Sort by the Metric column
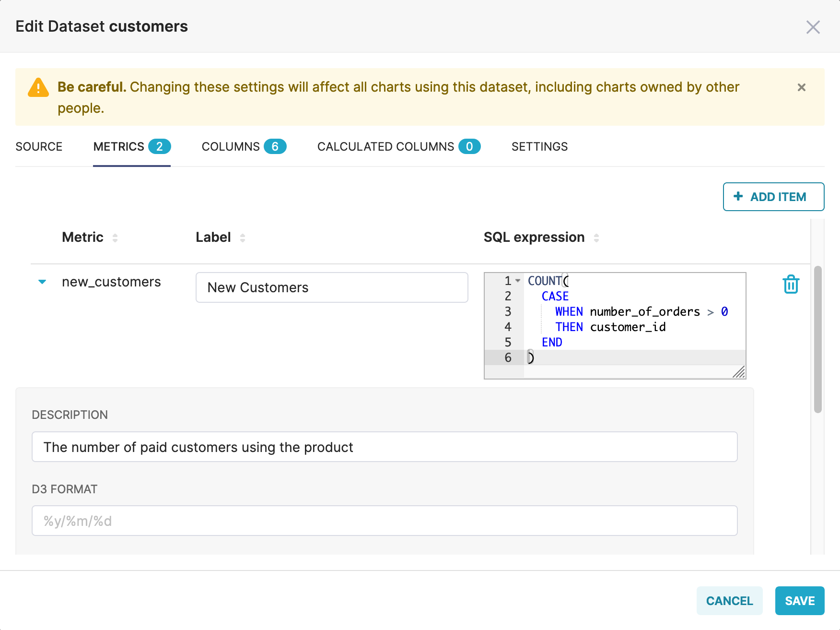Image resolution: width=840 pixels, height=630 pixels. point(115,238)
